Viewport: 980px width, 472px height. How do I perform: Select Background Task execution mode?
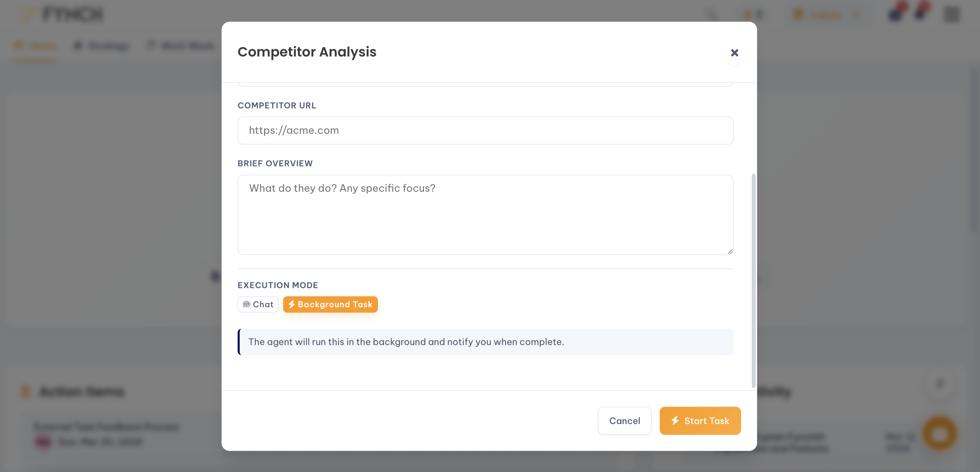pyautogui.click(x=330, y=305)
